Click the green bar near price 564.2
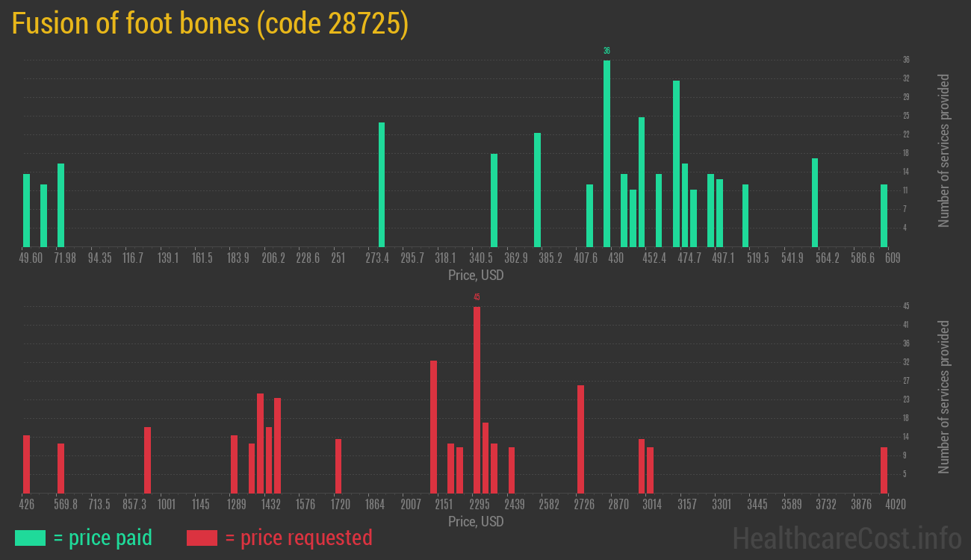The height and width of the screenshot is (560, 971). (x=815, y=202)
